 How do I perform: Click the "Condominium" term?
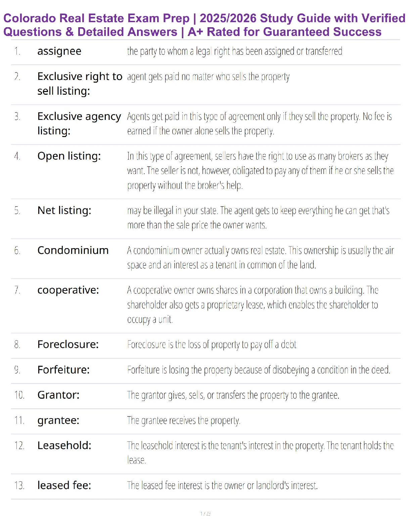pyautogui.click(x=73, y=251)
